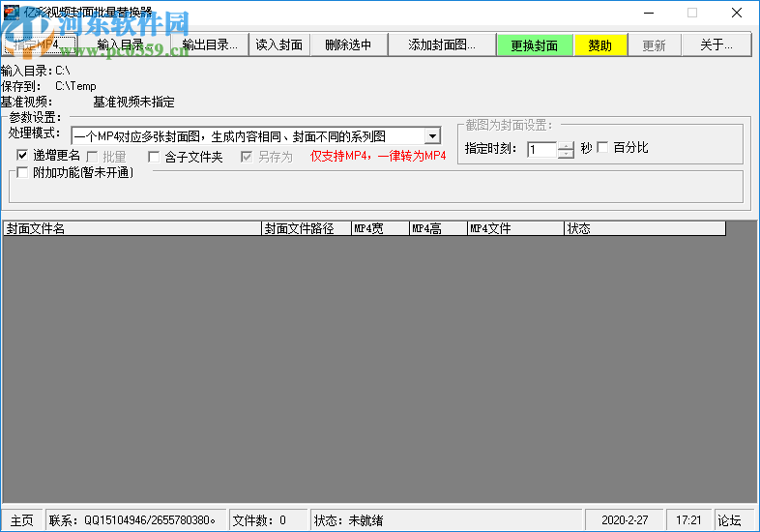The width and height of the screenshot is (760, 532).
Task: Open the 输入目录 directory chooser
Action: click(x=125, y=45)
